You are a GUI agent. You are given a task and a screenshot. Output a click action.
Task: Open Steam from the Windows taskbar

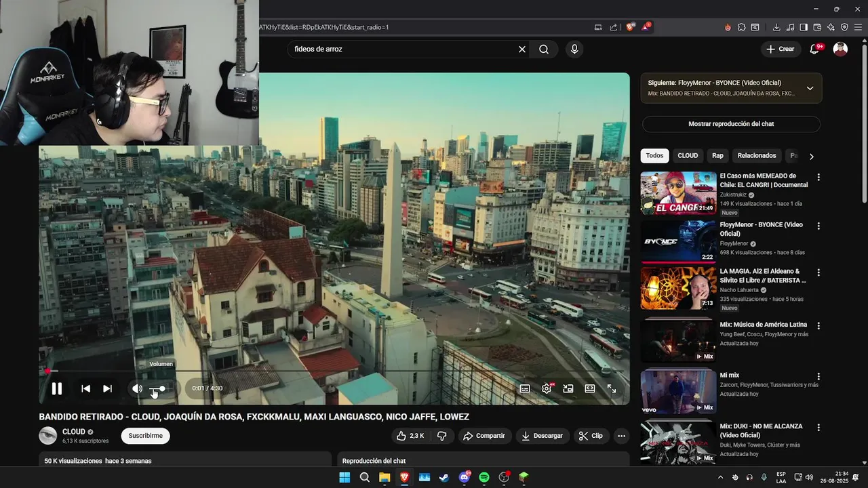click(x=444, y=477)
